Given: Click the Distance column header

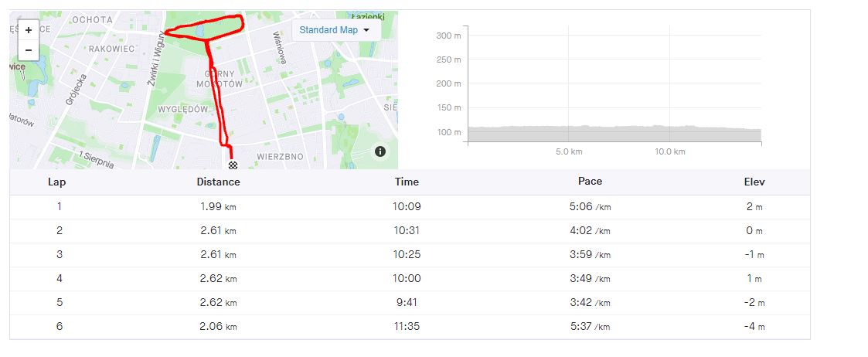Looking at the screenshot, I should [218, 182].
